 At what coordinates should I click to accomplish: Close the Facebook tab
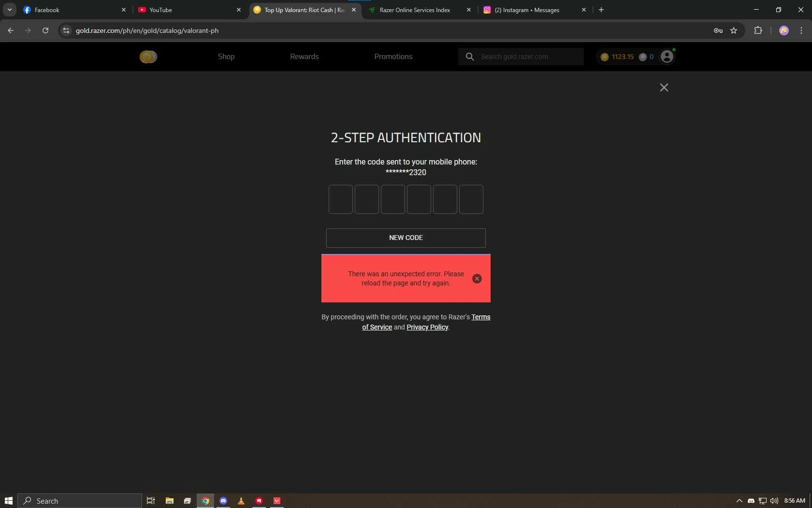tap(124, 10)
